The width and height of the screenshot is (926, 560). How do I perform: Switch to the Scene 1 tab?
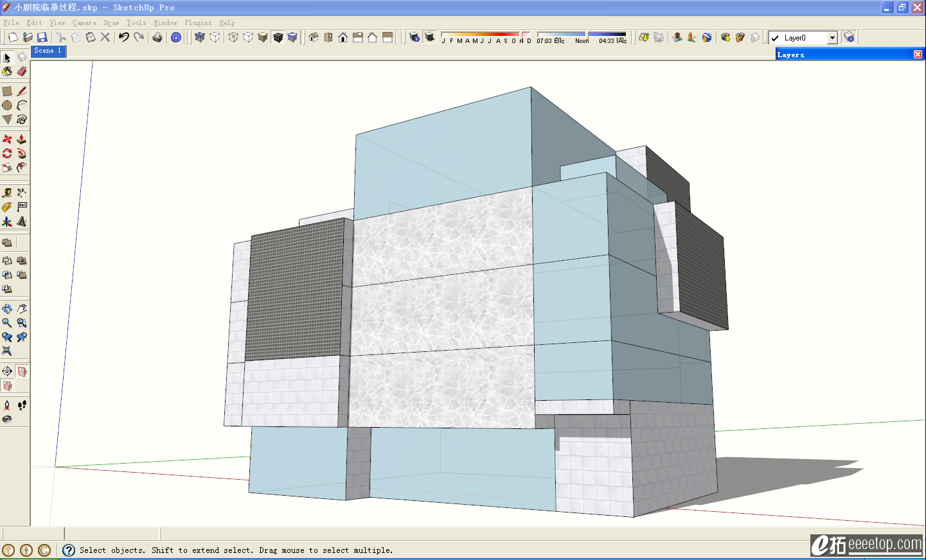click(x=48, y=51)
